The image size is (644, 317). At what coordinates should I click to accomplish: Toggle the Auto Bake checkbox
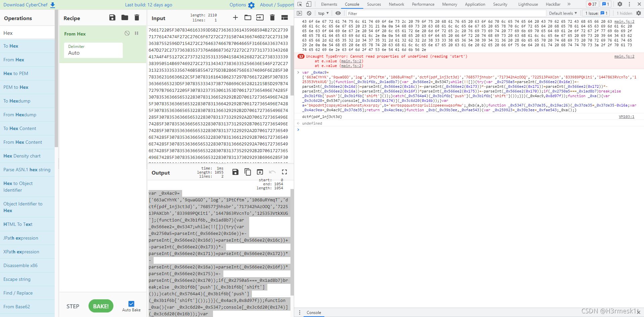tap(131, 304)
